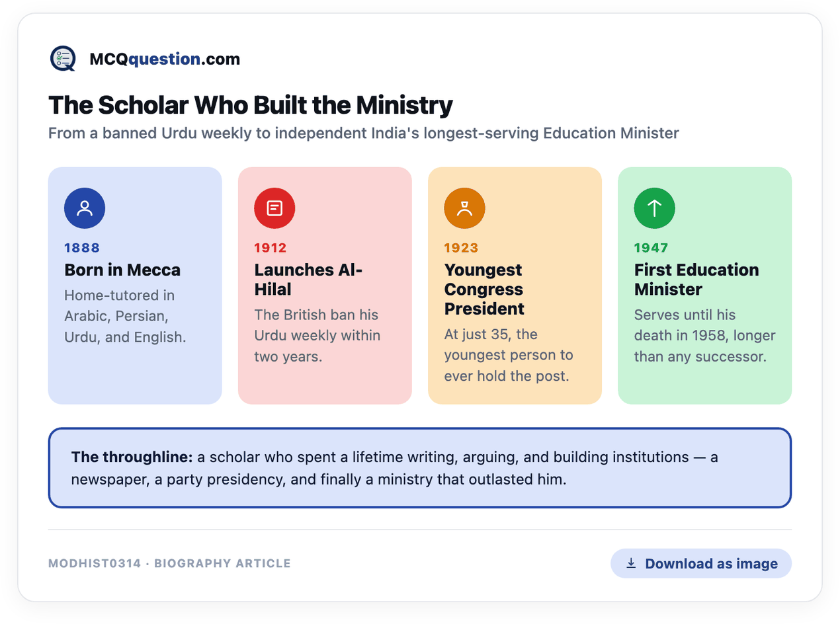Click the orange president icon for 1923
Screen dimensions: 840x624
(x=464, y=208)
